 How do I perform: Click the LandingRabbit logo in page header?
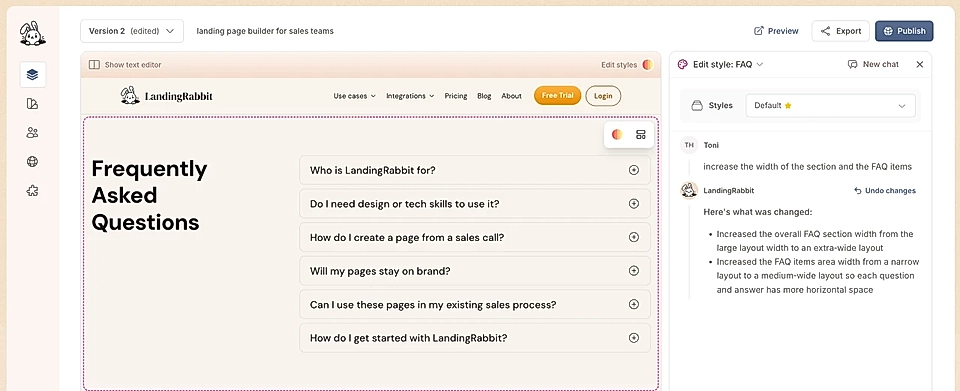167,96
